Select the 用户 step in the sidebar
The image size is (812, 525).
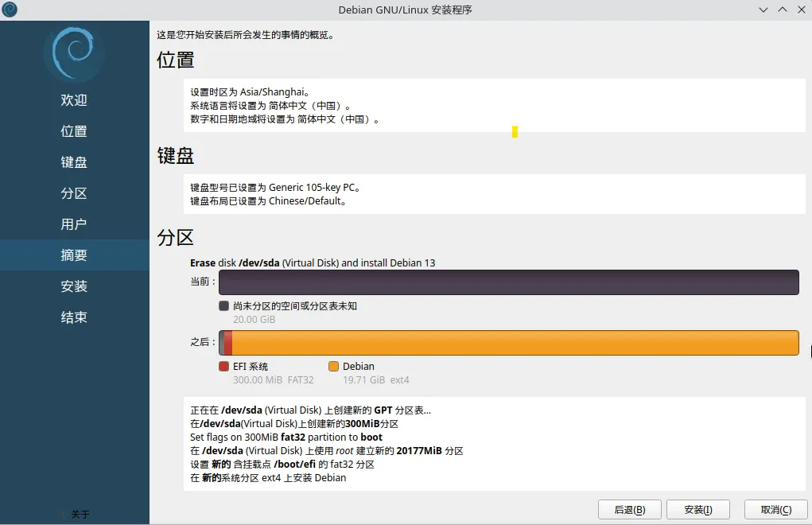[74, 224]
